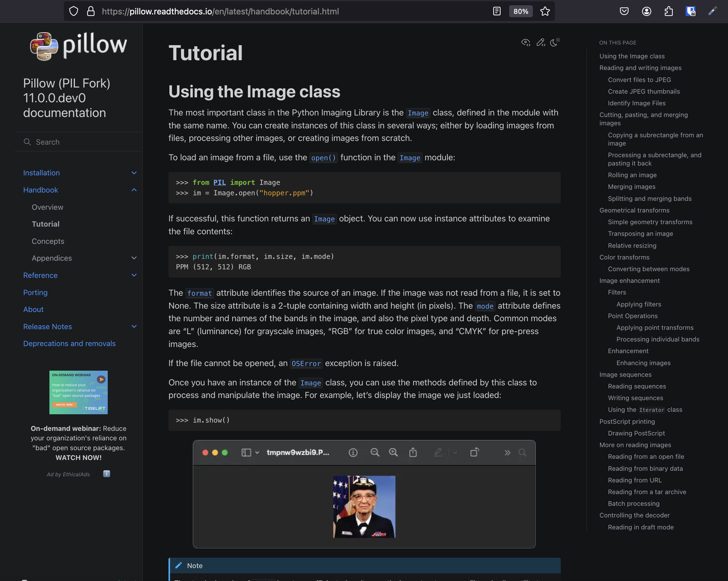The image size is (728, 581).
Task: Jump to Applying filters section
Action: click(x=638, y=304)
